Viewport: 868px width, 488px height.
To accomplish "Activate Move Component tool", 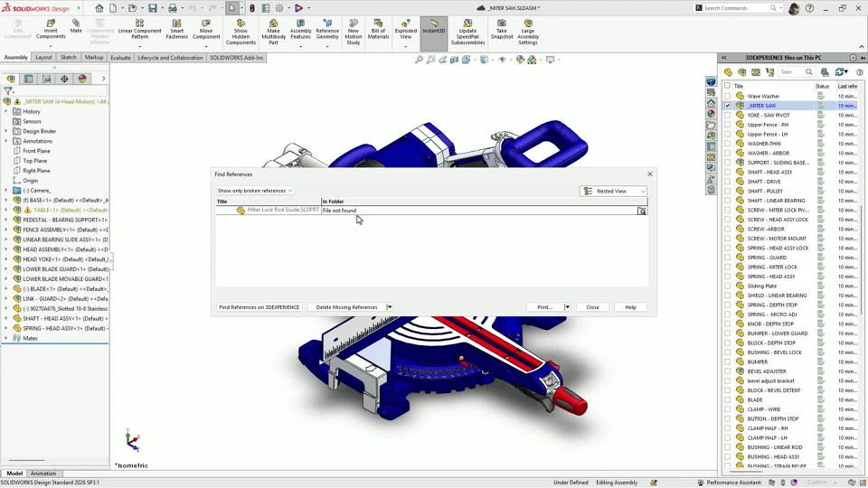I will point(206,29).
